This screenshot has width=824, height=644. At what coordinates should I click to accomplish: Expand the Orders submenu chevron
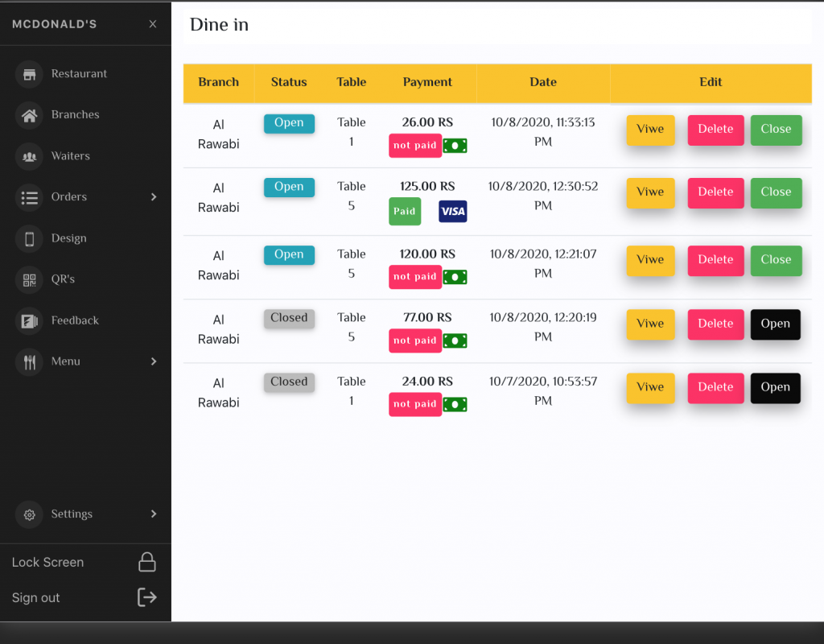pos(154,197)
